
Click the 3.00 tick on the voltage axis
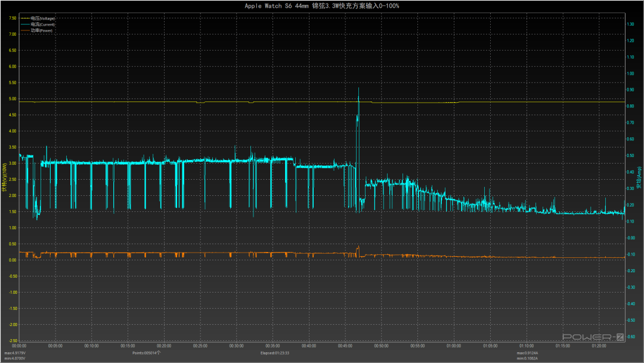pos(13,163)
